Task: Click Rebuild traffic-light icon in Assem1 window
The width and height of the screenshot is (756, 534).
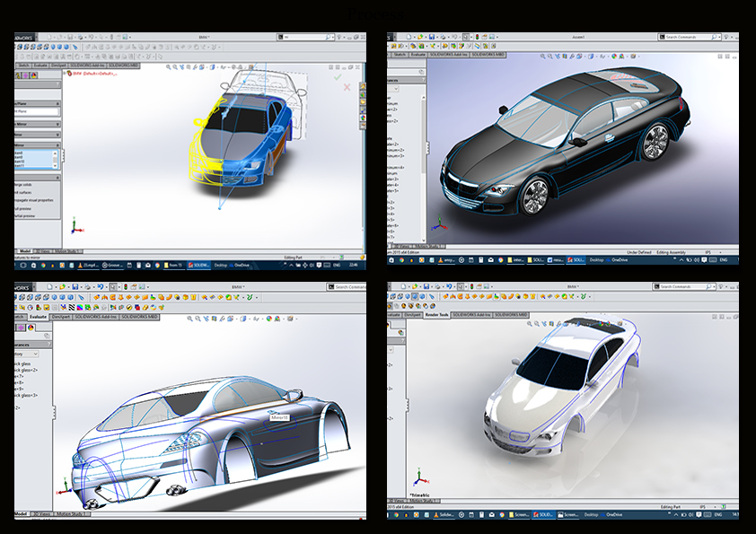Action: [x=478, y=37]
